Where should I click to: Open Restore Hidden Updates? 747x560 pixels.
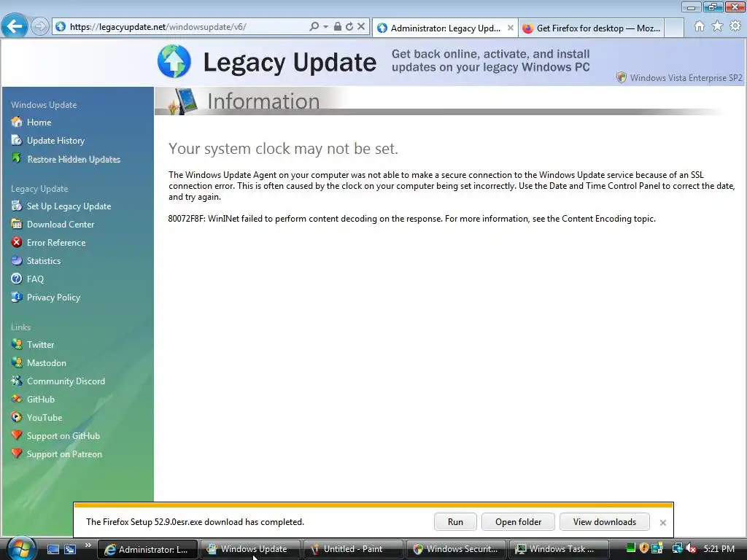coord(74,159)
